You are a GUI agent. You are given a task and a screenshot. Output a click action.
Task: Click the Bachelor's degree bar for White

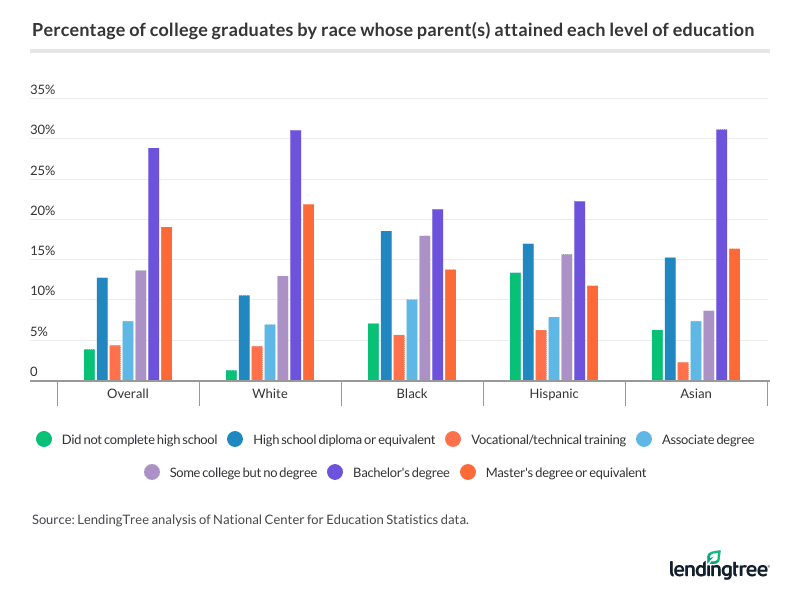pos(296,255)
